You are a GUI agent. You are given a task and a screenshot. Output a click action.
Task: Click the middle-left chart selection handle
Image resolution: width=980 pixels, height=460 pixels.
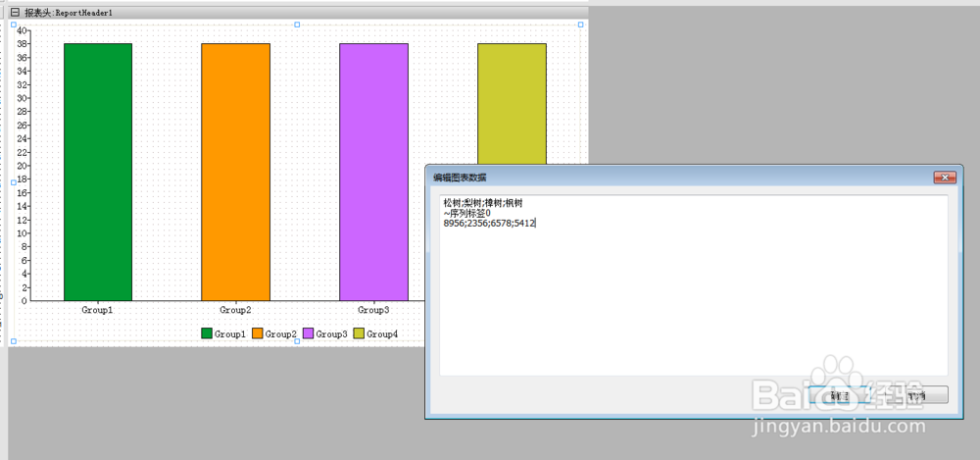click(14, 182)
